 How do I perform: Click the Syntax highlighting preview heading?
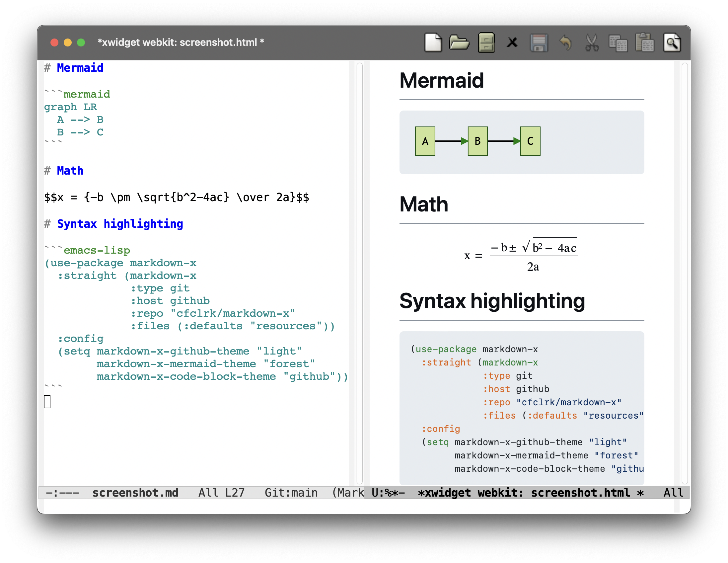pyautogui.click(x=492, y=301)
